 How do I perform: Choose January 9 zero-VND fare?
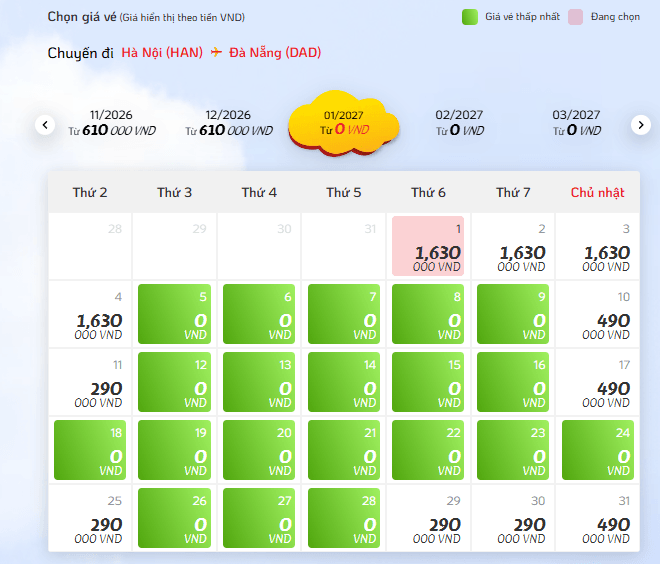[x=513, y=314]
